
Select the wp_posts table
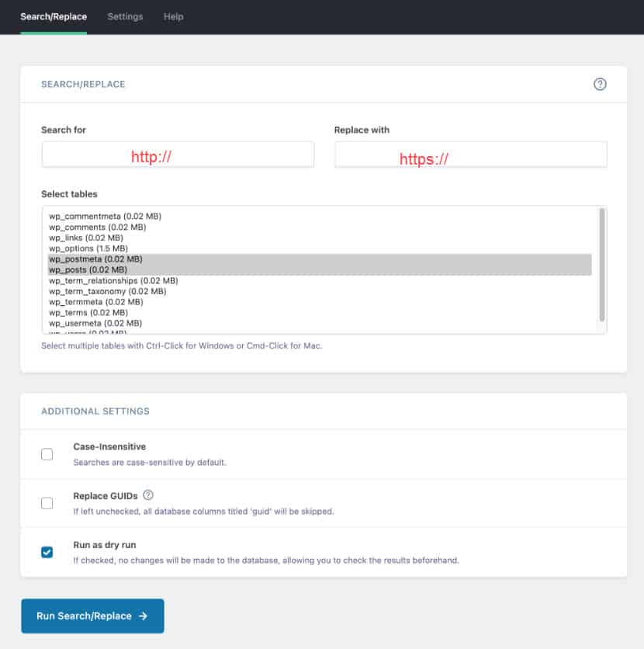(320, 270)
